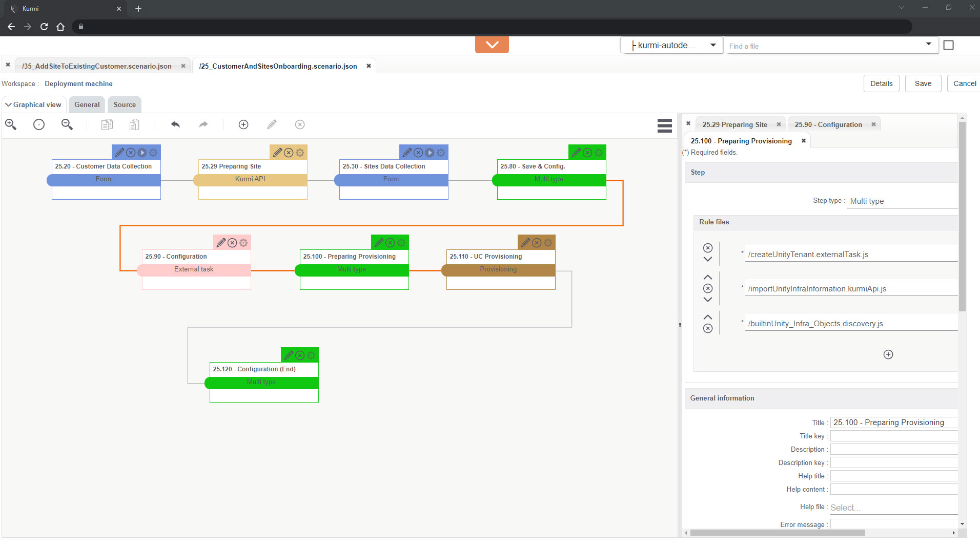
Task: Delete the 25.29 Preparing Site step
Action: click(x=289, y=153)
